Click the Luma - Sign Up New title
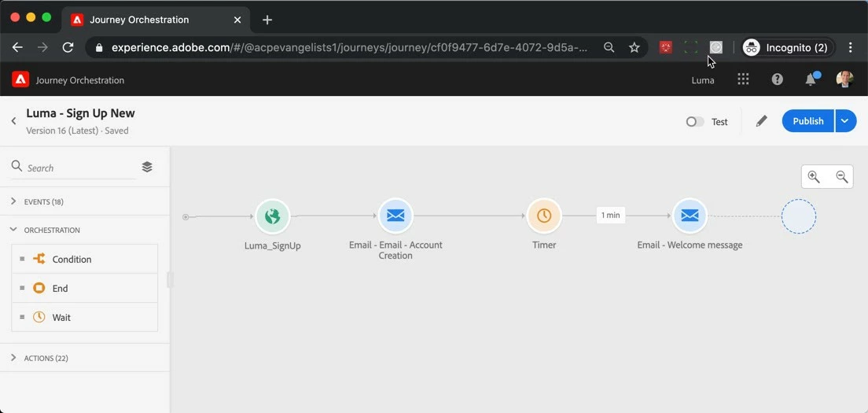The width and height of the screenshot is (868, 413). click(80, 113)
